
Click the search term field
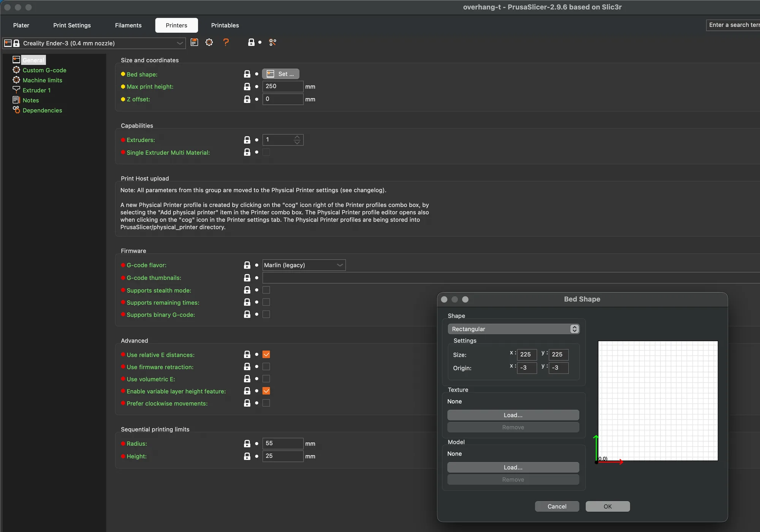point(733,25)
